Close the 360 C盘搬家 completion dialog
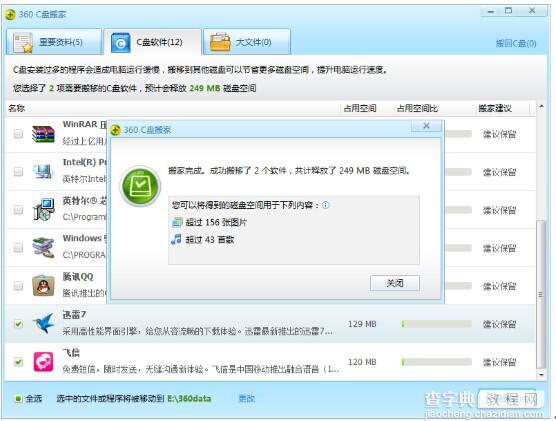The image size is (556, 421). tap(427, 126)
